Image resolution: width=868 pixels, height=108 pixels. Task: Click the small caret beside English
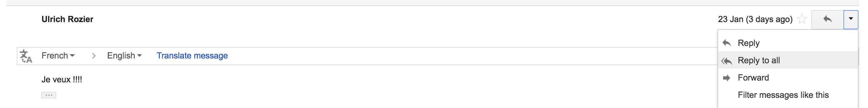coord(139,55)
